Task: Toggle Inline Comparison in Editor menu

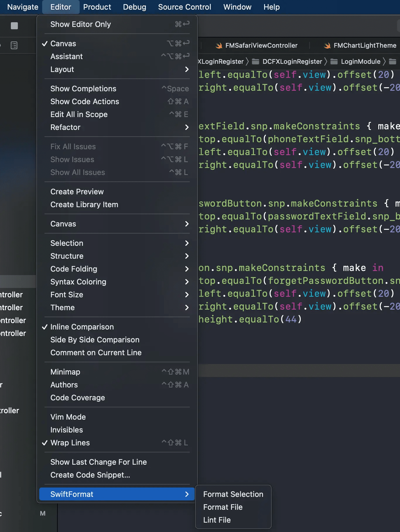Action: pos(82,327)
